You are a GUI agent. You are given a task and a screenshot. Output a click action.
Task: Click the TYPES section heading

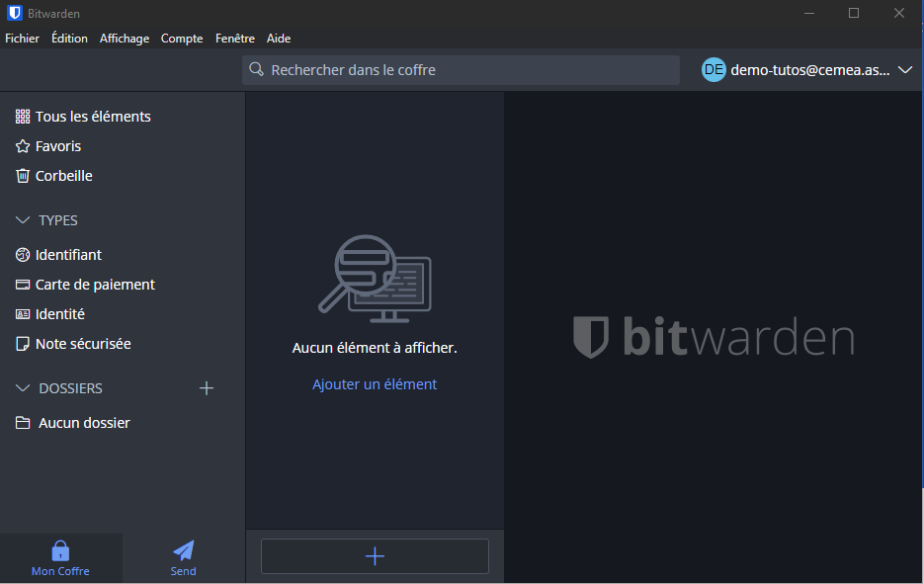pyautogui.click(x=58, y=220)
